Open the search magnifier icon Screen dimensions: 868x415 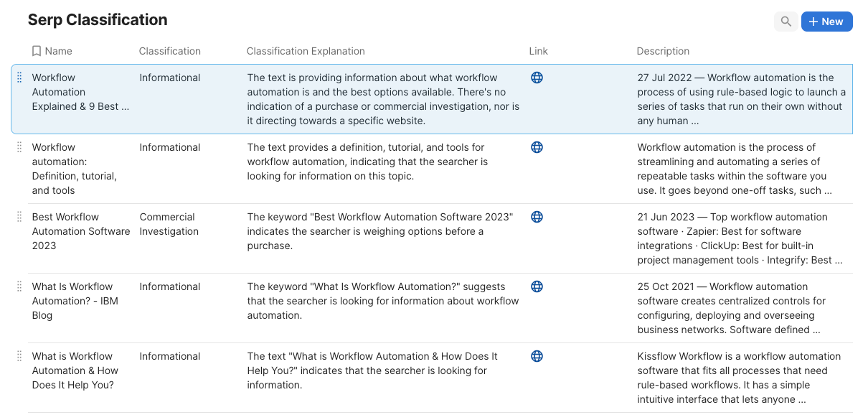click(786, 22)
